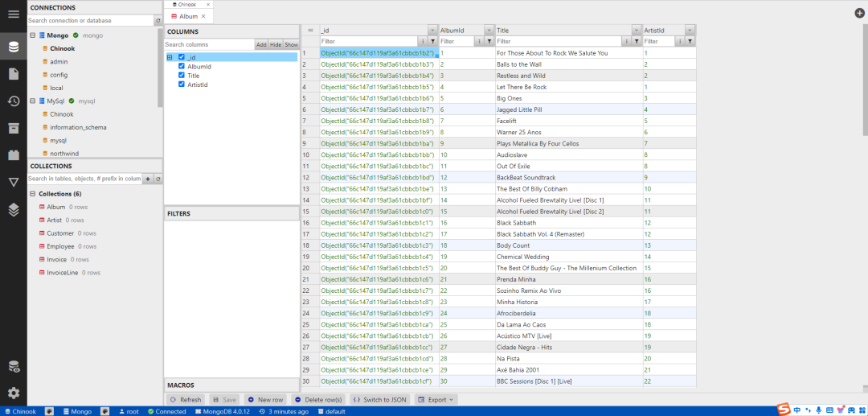
Task: Click the add new tab plus icon
Action: 859,13
